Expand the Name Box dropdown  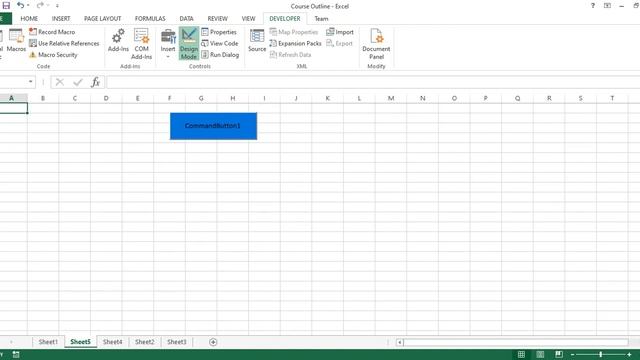(x=31, y=82)
